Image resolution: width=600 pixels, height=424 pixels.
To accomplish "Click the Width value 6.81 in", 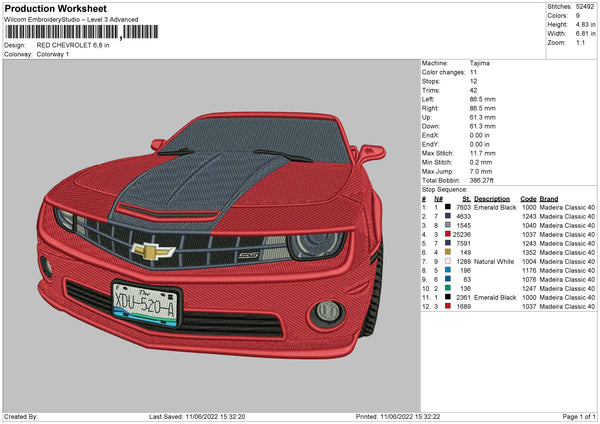I will coord(585,34).
